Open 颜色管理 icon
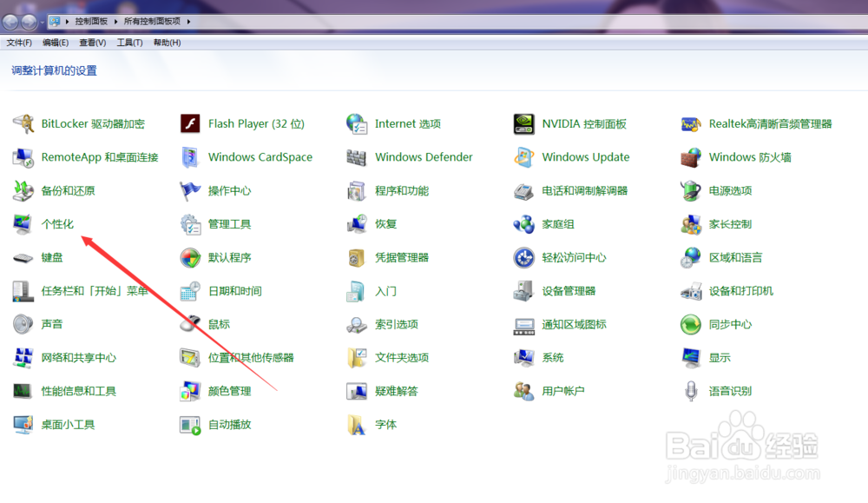Screen dimensions: 868x503 coord(190,391)
